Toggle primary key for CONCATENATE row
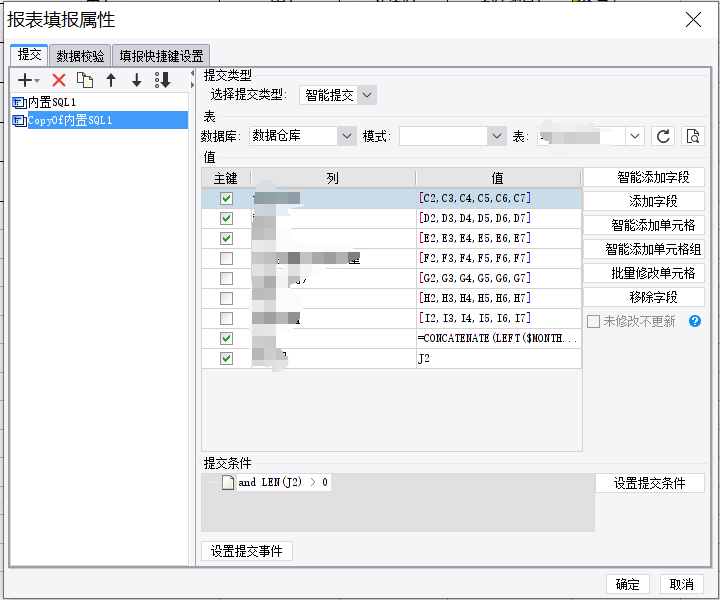Image resolution: width=720 pixels, height=600 pixels. (x=226, y=338)
